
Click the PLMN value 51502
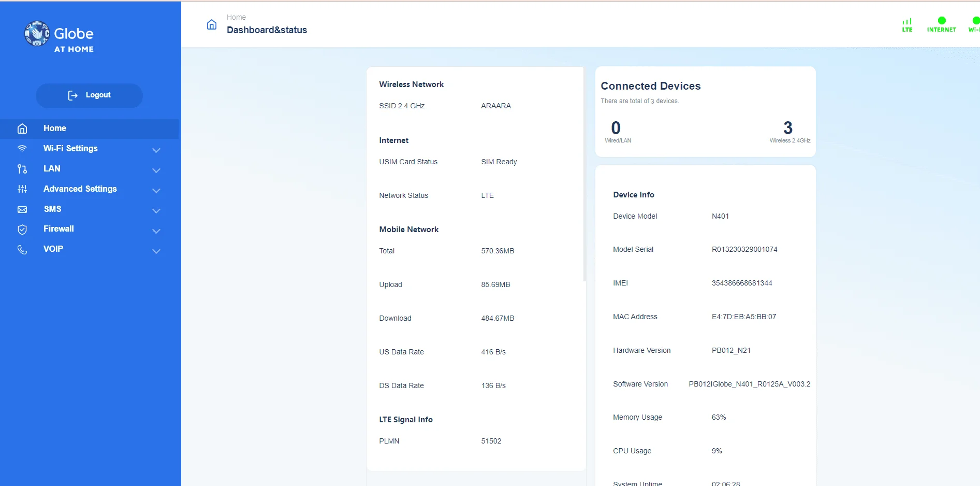click(x=491, y=441)
